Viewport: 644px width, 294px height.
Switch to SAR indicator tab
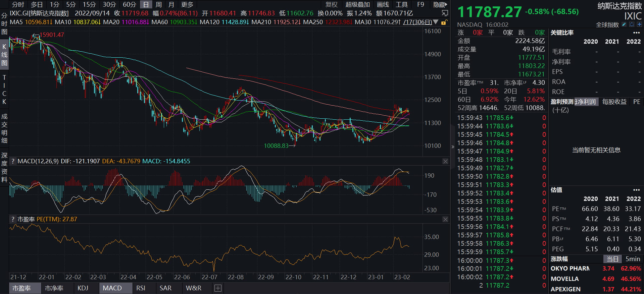pyautogui.click(x=165, y=288)
